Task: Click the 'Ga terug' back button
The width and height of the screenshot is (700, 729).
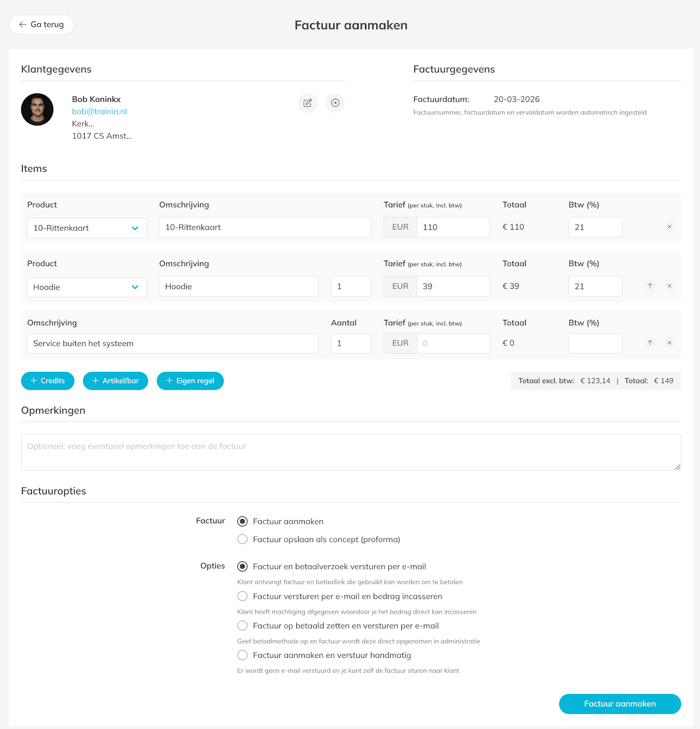Action: tap(41, 25)
